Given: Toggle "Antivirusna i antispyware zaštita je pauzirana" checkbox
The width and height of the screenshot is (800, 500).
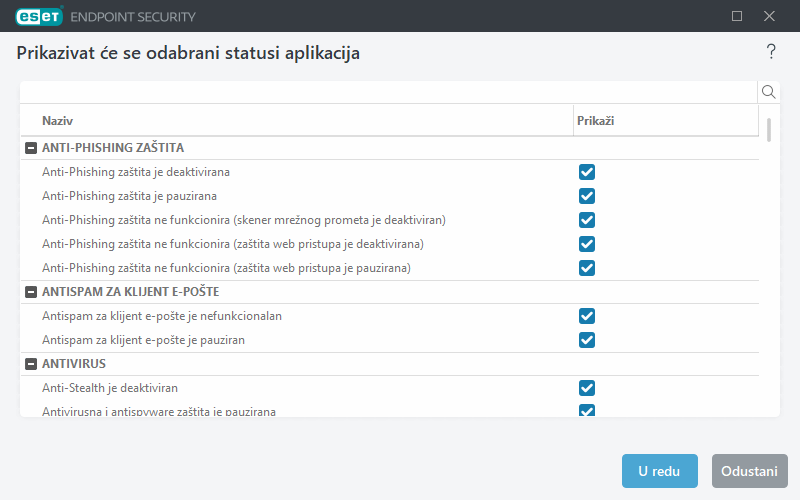Looking at the screenshot, I should pyautogui.click(x=587, y=410).
